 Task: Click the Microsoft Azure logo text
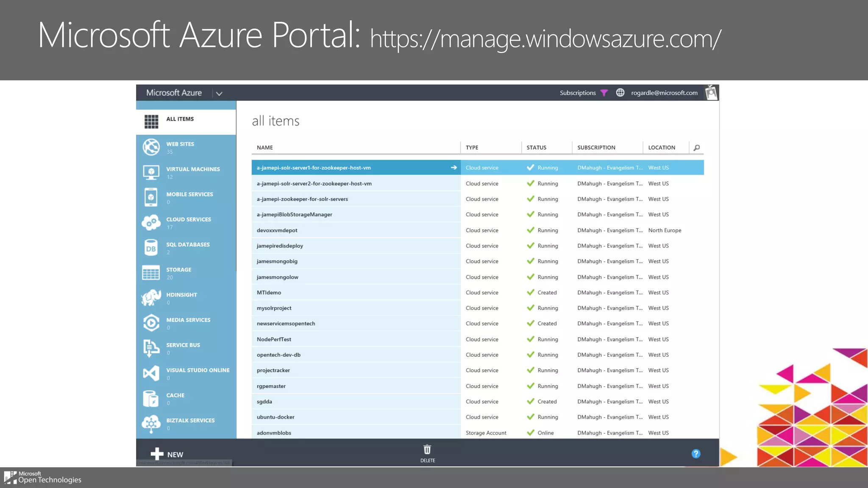pos(174,93)
